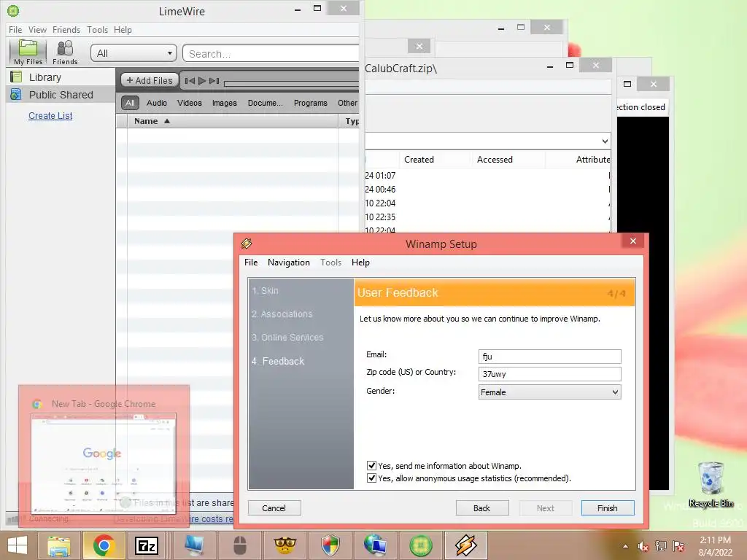Close the Winamp Setup window
747x560 pixels.
coord(633,241)
